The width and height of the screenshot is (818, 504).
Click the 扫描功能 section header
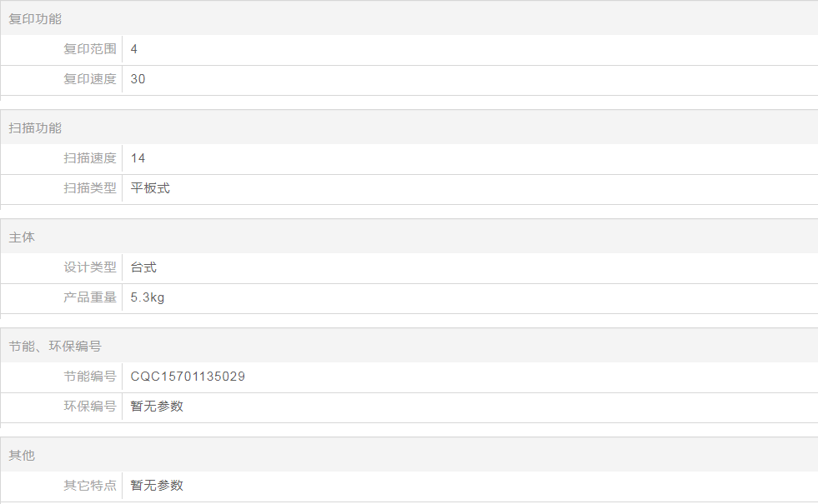pyautogui.click(x=35, y=128)
